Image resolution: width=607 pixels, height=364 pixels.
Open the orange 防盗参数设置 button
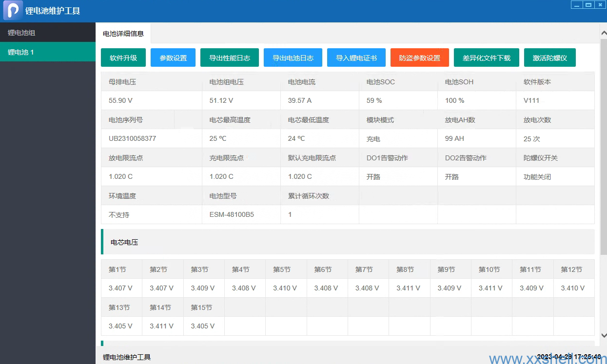coord(419,57)
